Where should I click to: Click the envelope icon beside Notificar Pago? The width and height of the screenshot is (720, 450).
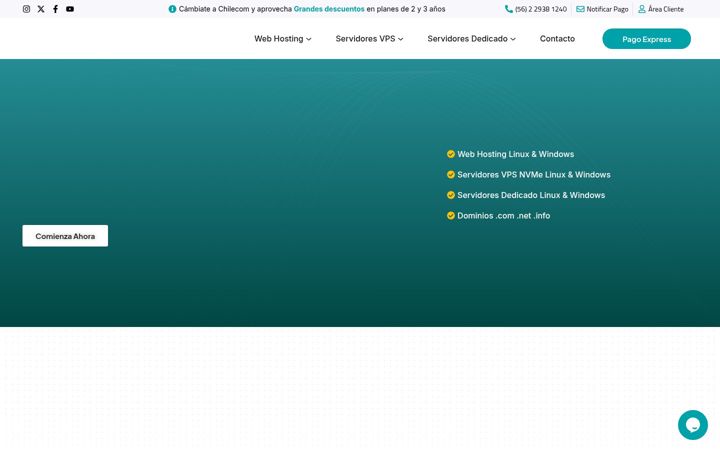[580, 9]
